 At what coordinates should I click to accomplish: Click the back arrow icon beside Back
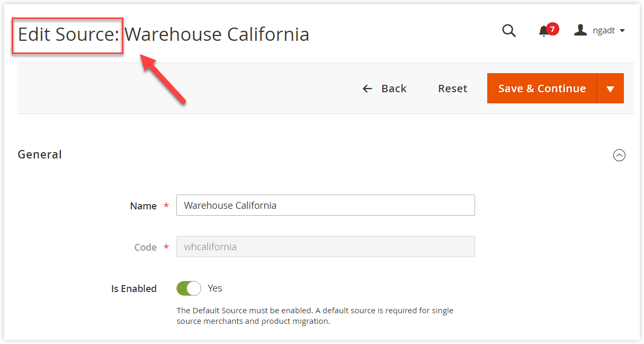pyautogui.click(x=368, y=89)
